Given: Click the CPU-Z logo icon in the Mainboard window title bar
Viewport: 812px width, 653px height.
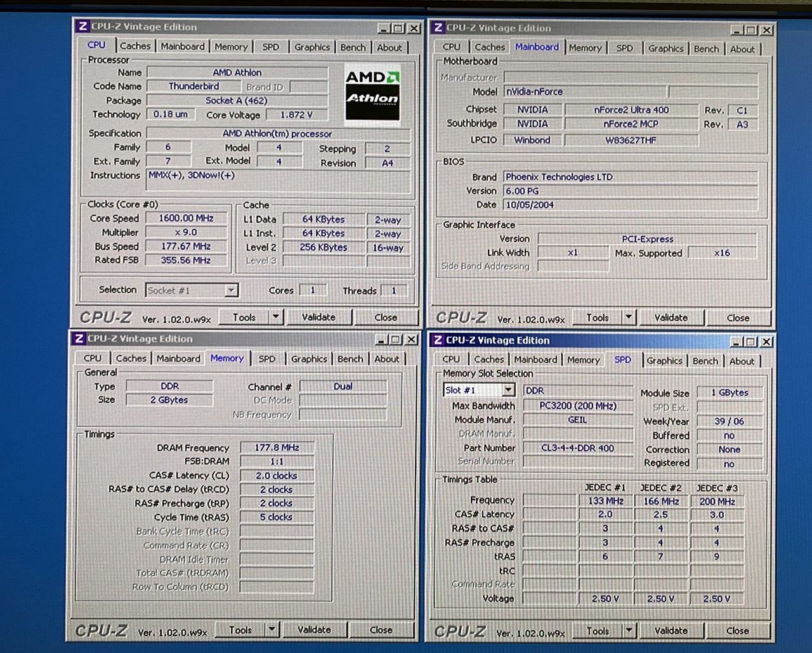Looking at the screenshot, I should point(438,28).
